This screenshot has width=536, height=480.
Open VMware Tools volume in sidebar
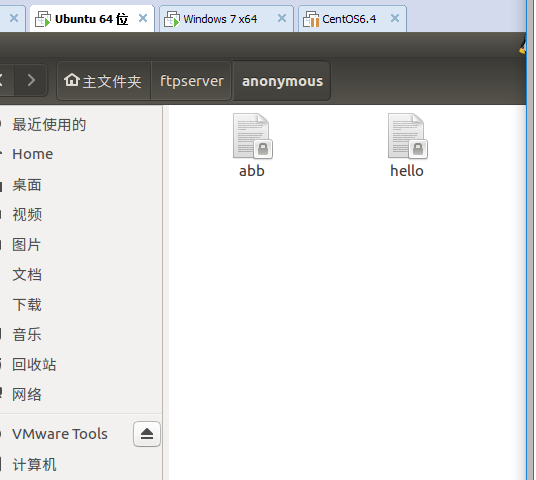[x=60, y=434]
